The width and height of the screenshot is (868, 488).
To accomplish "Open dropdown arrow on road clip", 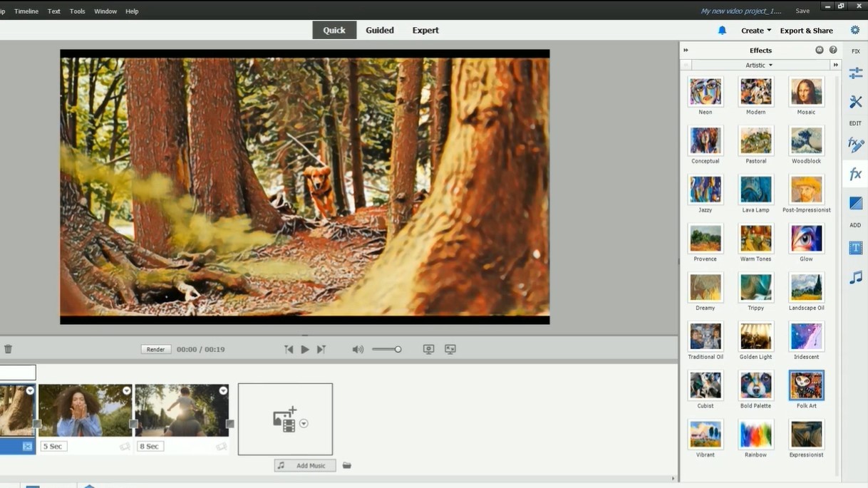I will [223, 390].
